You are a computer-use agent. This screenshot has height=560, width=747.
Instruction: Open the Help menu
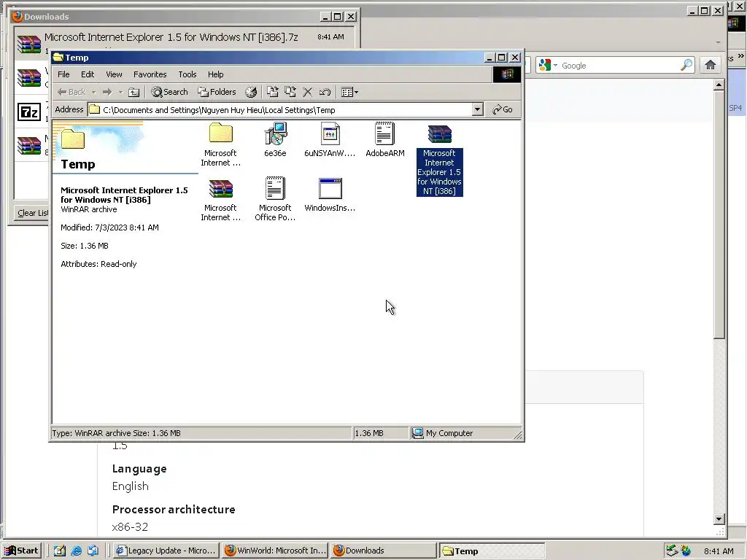point(215,74)
